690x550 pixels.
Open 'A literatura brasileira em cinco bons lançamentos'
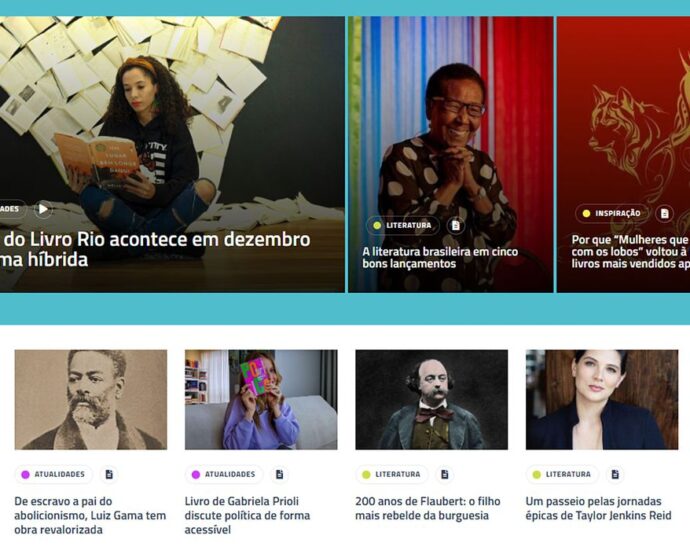pos(440,258)
